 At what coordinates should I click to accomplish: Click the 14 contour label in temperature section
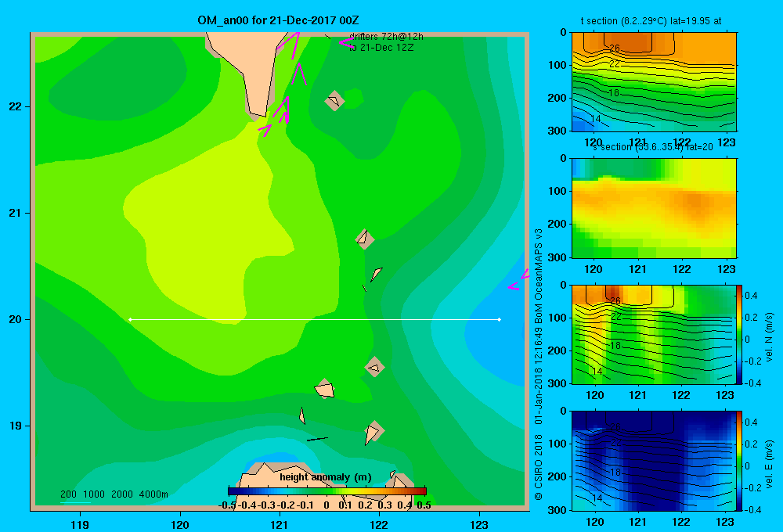[596, 118]
